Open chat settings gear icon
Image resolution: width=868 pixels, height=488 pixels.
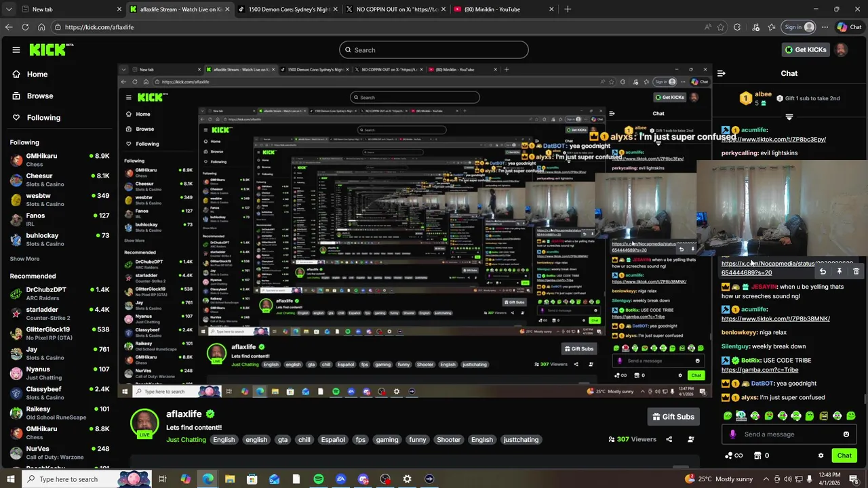point(821,455)
